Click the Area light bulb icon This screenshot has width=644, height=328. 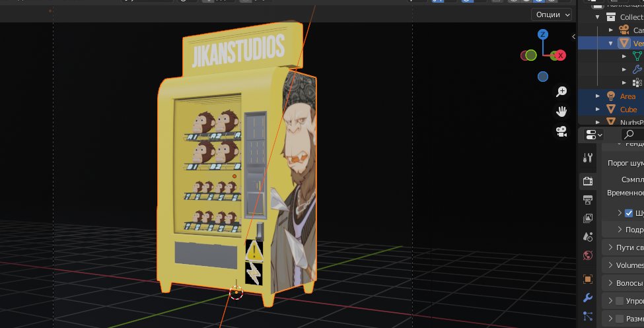[x=611, y=96]
